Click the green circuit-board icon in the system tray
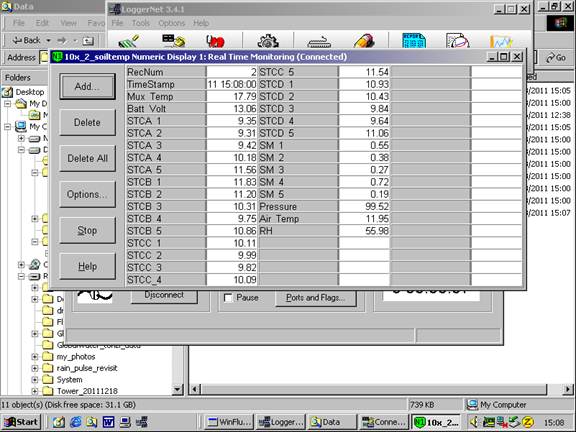 pyautogui.click(x=488, y=422)
